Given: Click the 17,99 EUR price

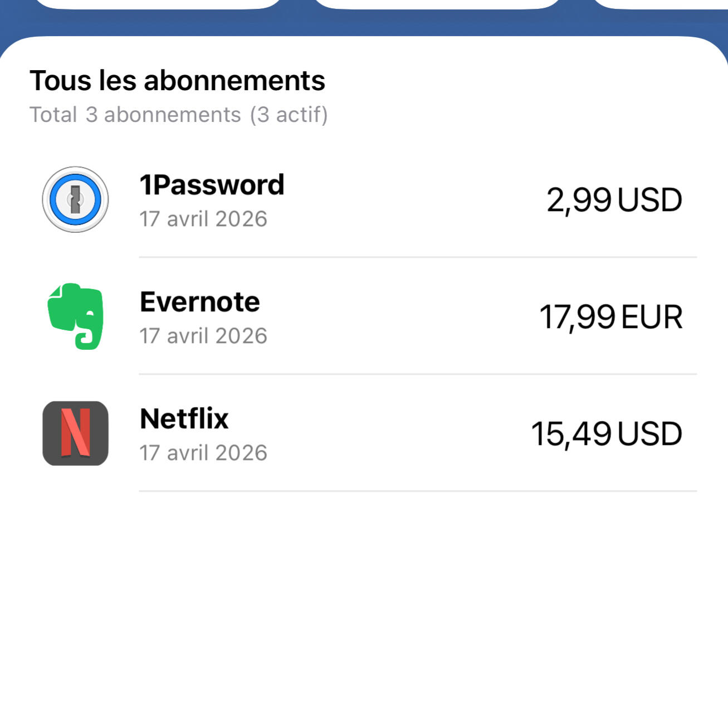Looking at the screenshot, I should tap(610, 317).
